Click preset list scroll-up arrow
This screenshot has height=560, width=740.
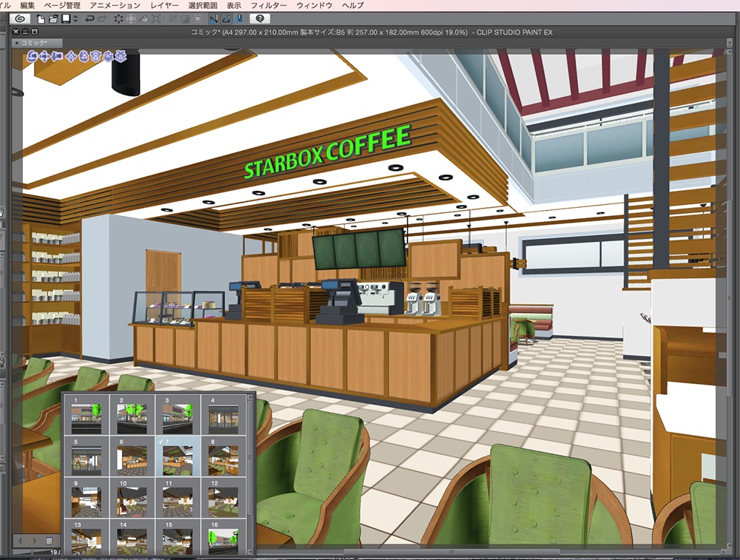tap(250, 398)
